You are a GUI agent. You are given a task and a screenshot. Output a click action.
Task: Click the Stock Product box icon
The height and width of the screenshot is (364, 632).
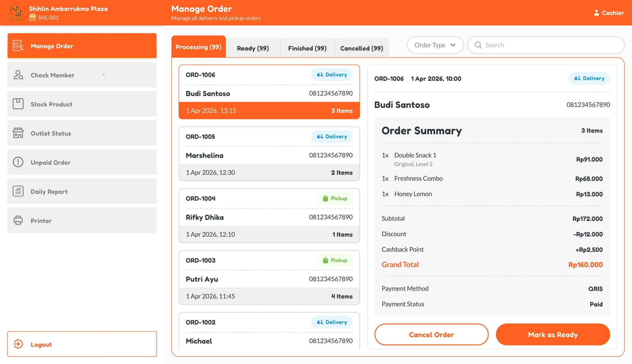coord(18,104)
